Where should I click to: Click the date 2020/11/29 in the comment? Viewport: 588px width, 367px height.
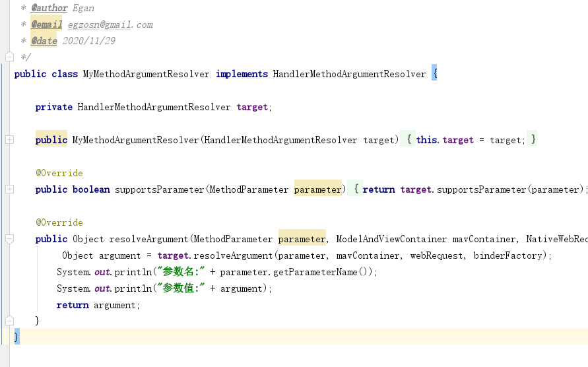[x=89, y=41]
